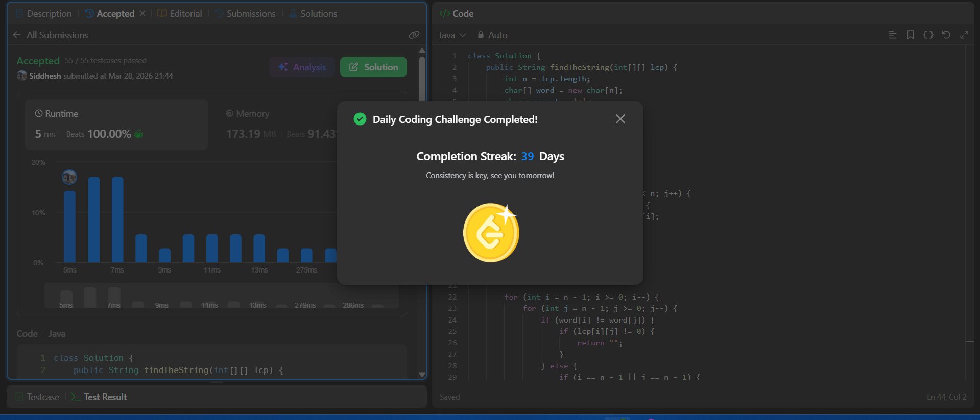Screen dimensions: 980x420
Task: Click the Auto lock setting
Action: coord(492,35)
